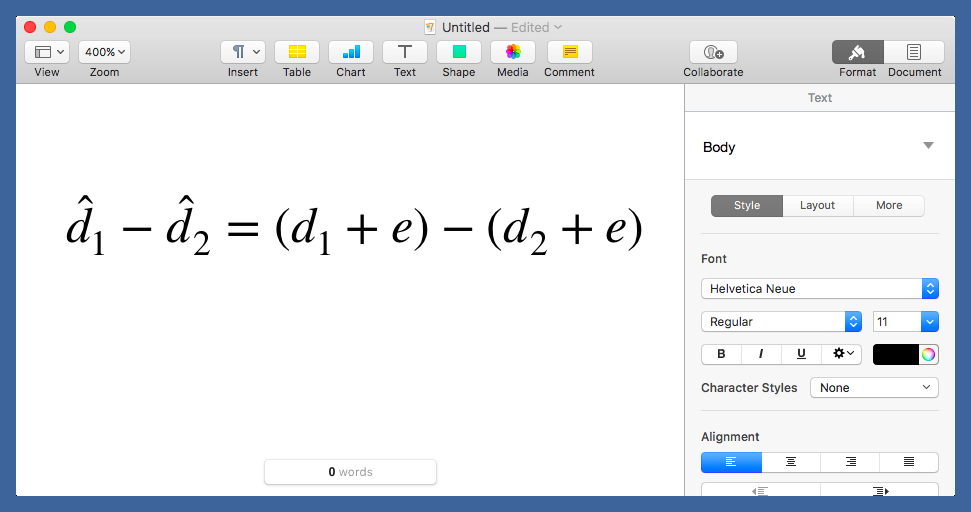Viewport: 971px width, 512px height.
Task: Open the Helvetica Neue font dropdown
Action: pos(819,289)
